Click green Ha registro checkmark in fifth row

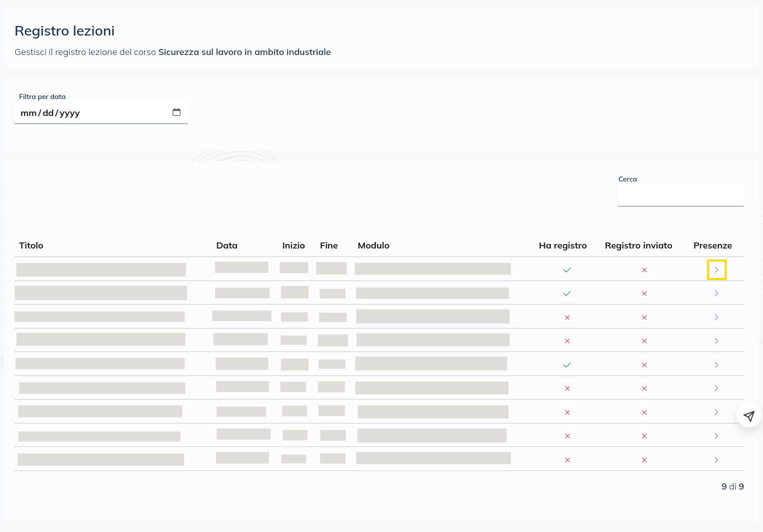point(567,365)
